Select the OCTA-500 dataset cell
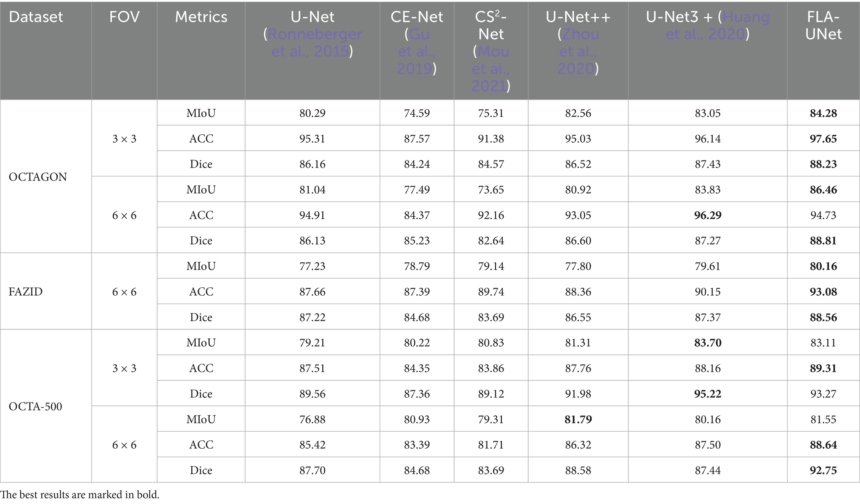Image resolution: width=860 pixels, height=504 pixels. [35, 406]
